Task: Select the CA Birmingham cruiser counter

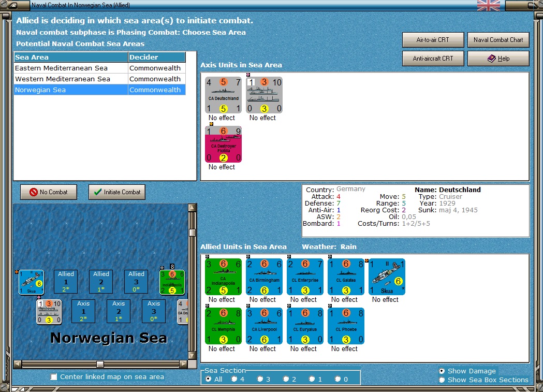Action: tap(264, 277)
